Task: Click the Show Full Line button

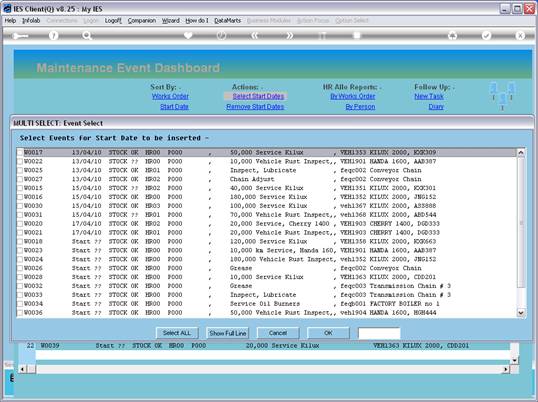Action: (227, 333)
